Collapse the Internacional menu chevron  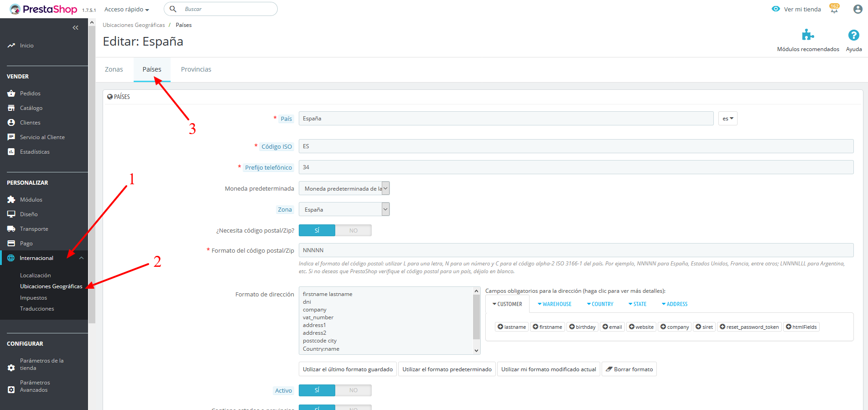[x=81, y=258]
